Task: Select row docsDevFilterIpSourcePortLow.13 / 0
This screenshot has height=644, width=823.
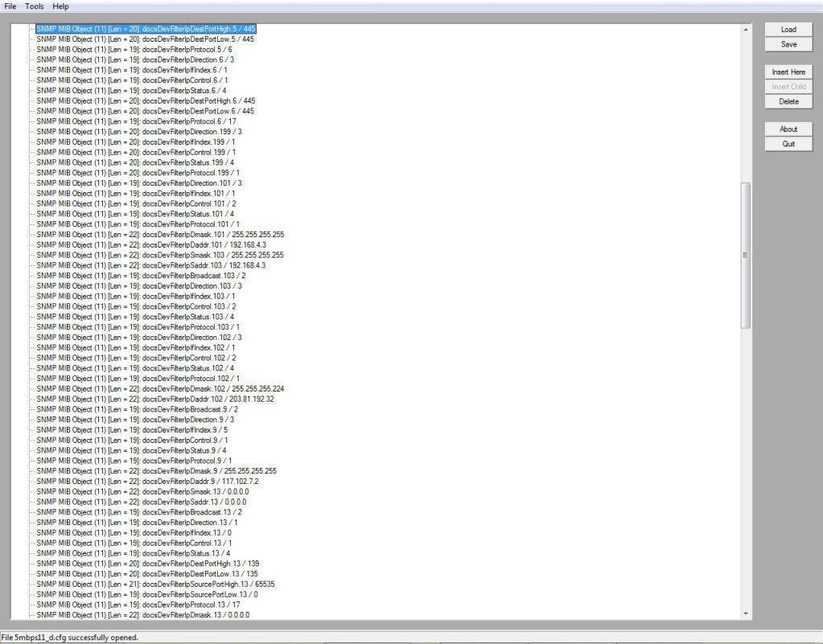Action: tap(147, 594)
